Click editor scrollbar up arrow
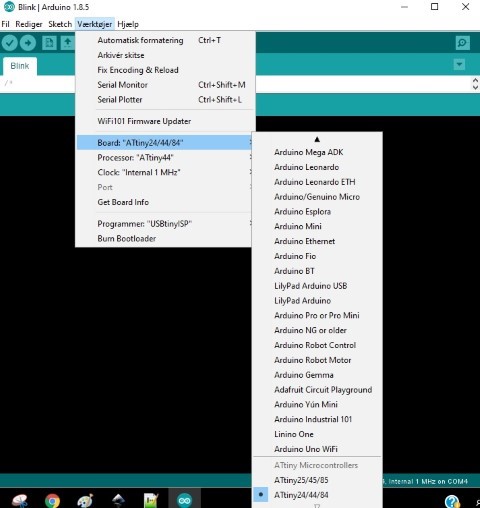 coord(475,80)
